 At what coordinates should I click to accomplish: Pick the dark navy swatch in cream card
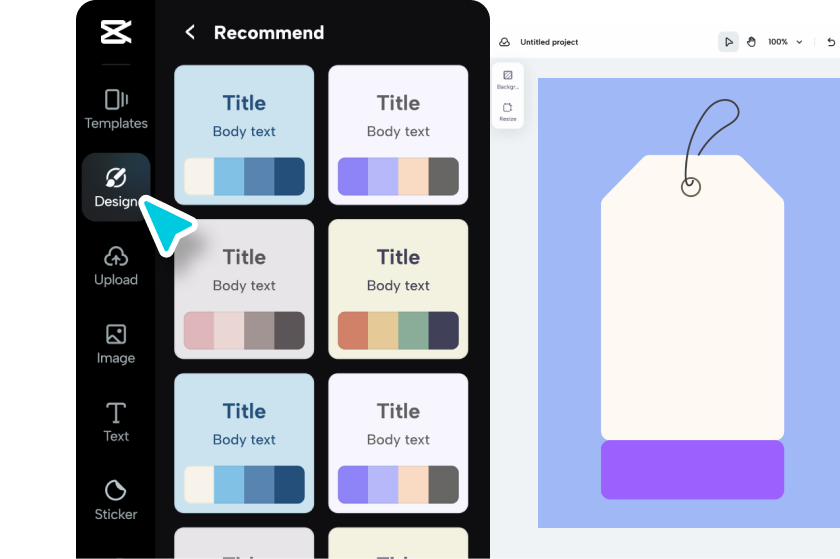[444, 330]
